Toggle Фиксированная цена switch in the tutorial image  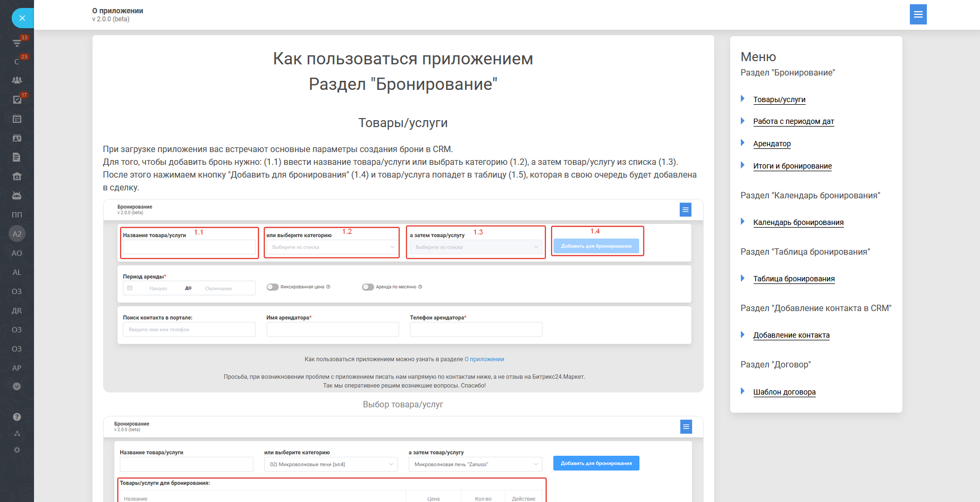pyautogui.click(x=273, y=287)
